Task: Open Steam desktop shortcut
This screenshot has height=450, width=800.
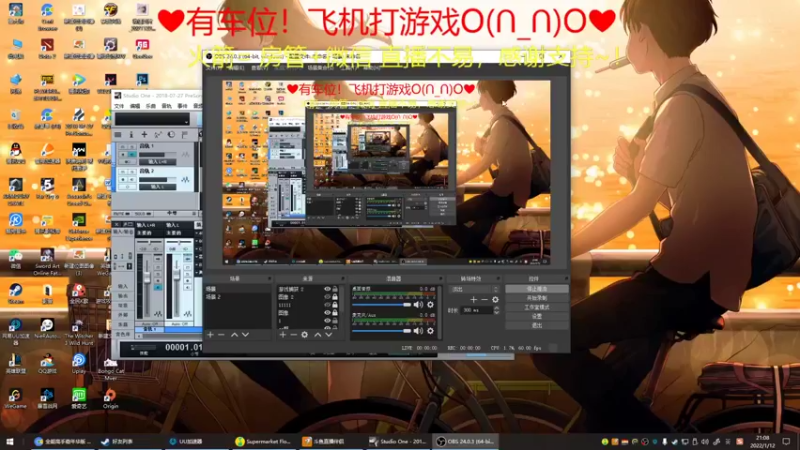Action: tap(15, 293)
